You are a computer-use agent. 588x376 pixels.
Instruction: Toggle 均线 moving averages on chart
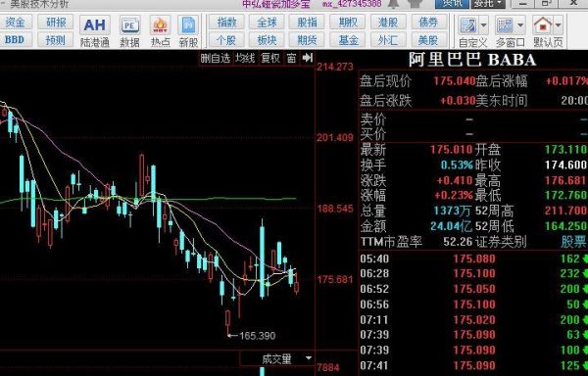point(245,58)
